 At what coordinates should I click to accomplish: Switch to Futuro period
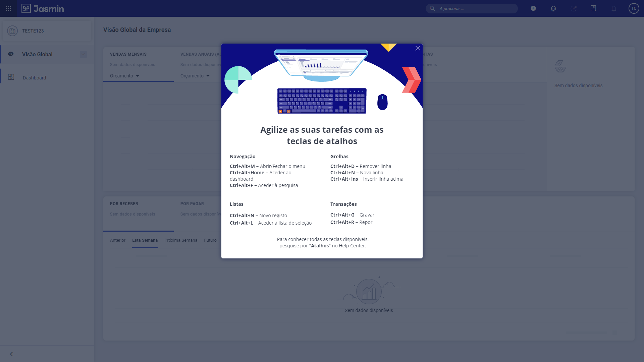(x=210, y=240)
